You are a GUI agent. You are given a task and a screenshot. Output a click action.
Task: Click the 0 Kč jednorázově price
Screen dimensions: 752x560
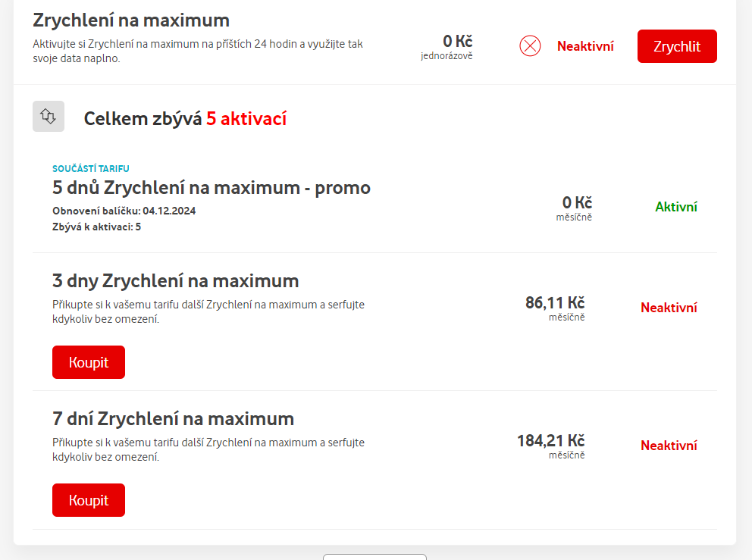457,42
